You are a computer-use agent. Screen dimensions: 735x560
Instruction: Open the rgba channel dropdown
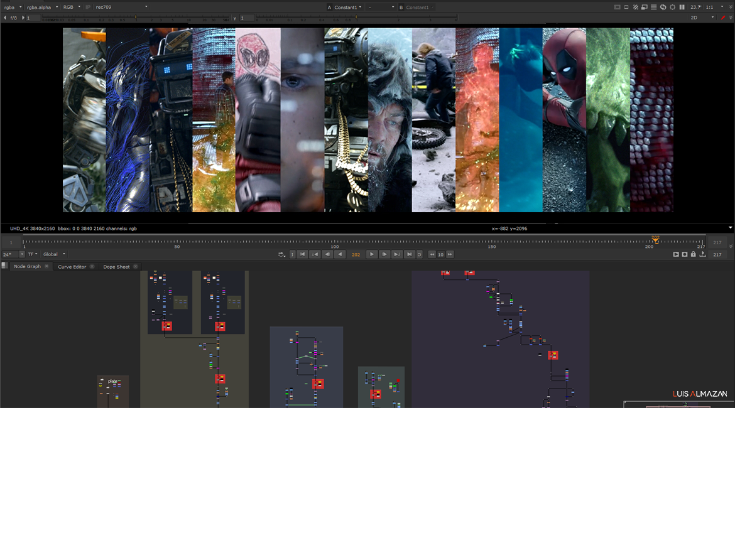click(13, 7)
